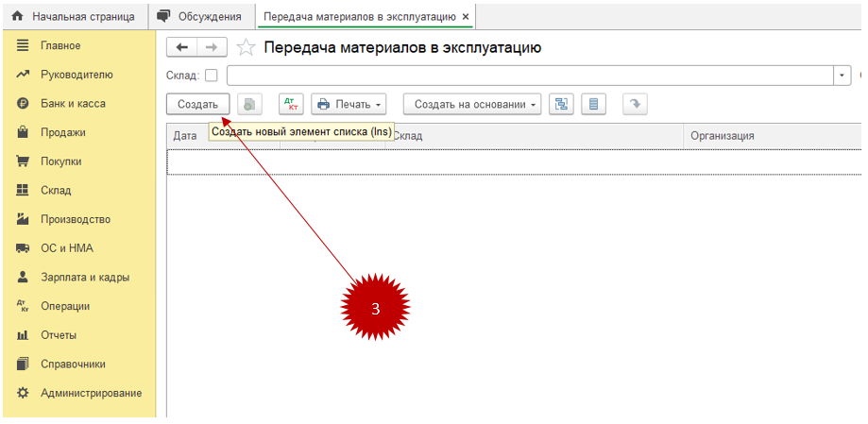Open the Банк и касса section
Image resolution: width=868 pixels, height=424 pixels.
pyautogui.click(x=73, y=104)
